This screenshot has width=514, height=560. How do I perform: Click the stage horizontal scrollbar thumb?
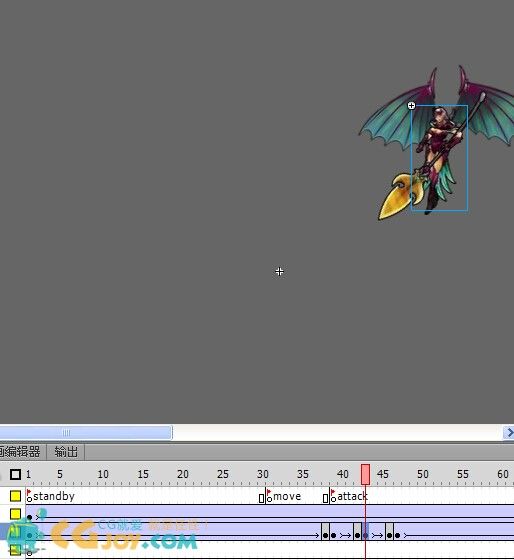tap(86, 433)
